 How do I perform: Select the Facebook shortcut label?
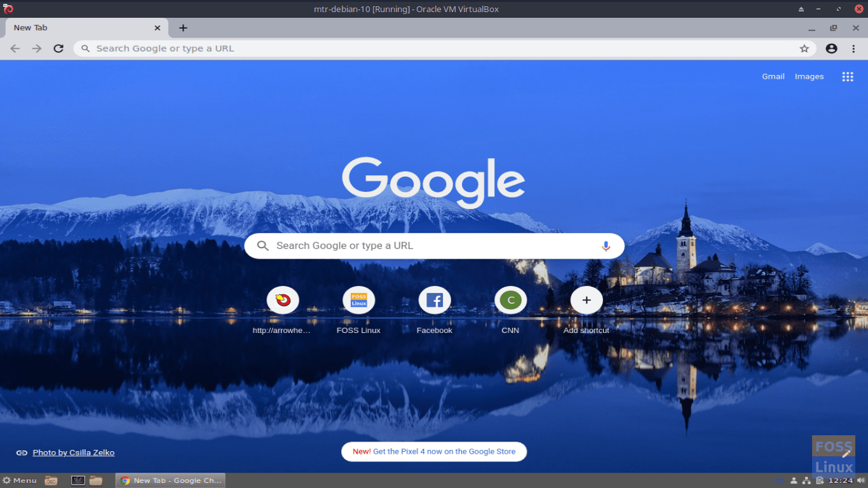click(x=435, y=330)
